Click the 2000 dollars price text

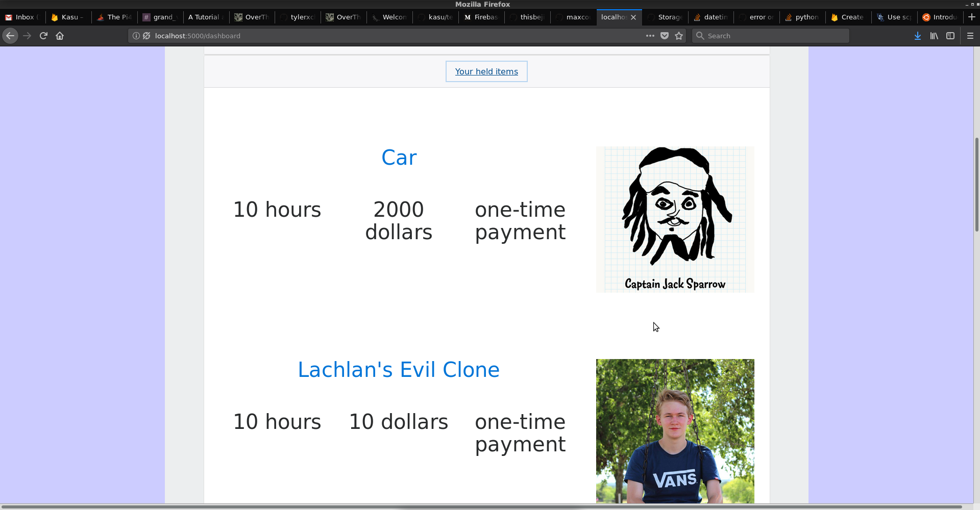pos(399,221)
